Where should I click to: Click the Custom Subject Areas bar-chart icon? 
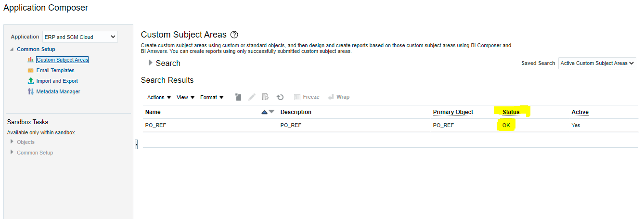point(31,60)
